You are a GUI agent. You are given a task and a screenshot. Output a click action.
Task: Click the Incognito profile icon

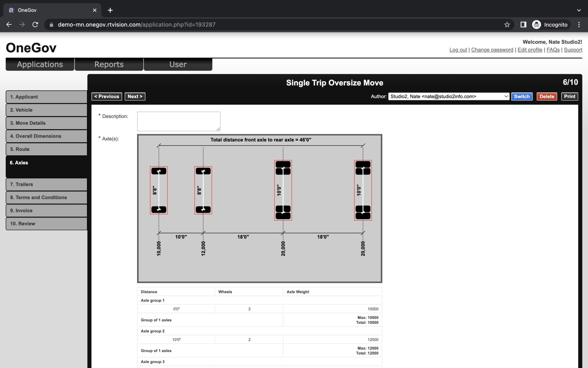[x=536, y=24]
